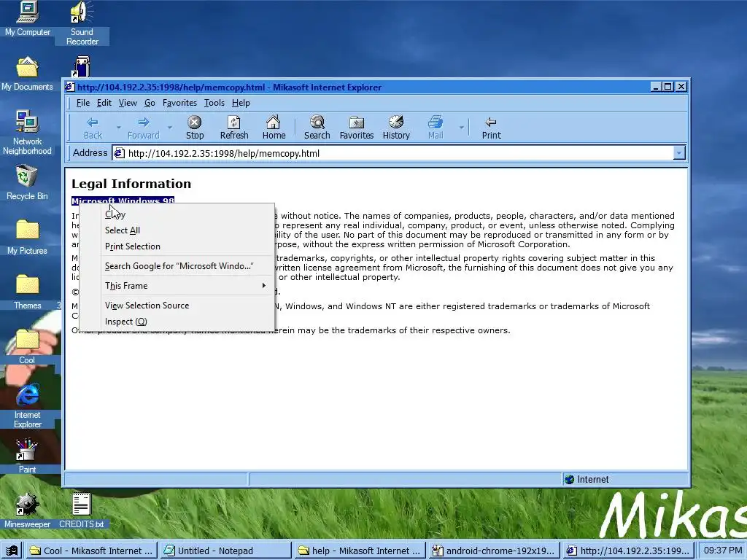Click the Print toolbar button
The width and height of the screenshot is (747, 560).
pos(491,128)
